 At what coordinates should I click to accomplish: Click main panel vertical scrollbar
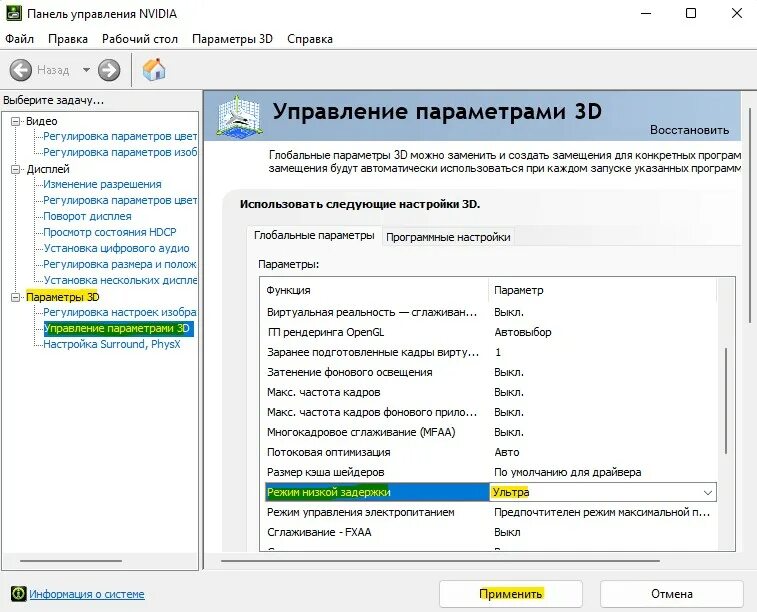(749, 215)
